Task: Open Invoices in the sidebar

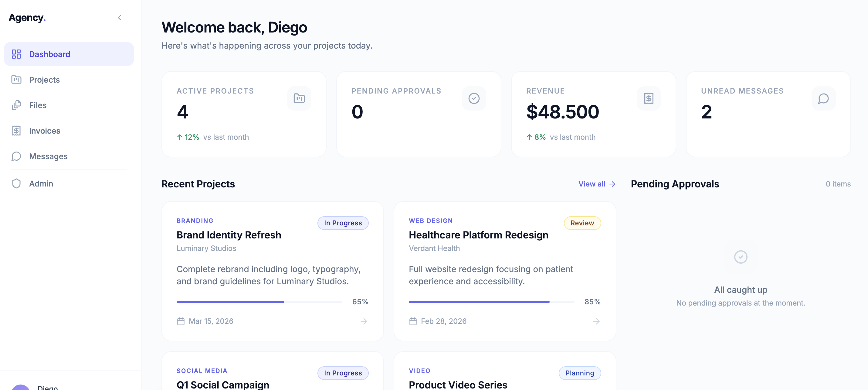Action: pyautogui.click(x=69, y=131)
